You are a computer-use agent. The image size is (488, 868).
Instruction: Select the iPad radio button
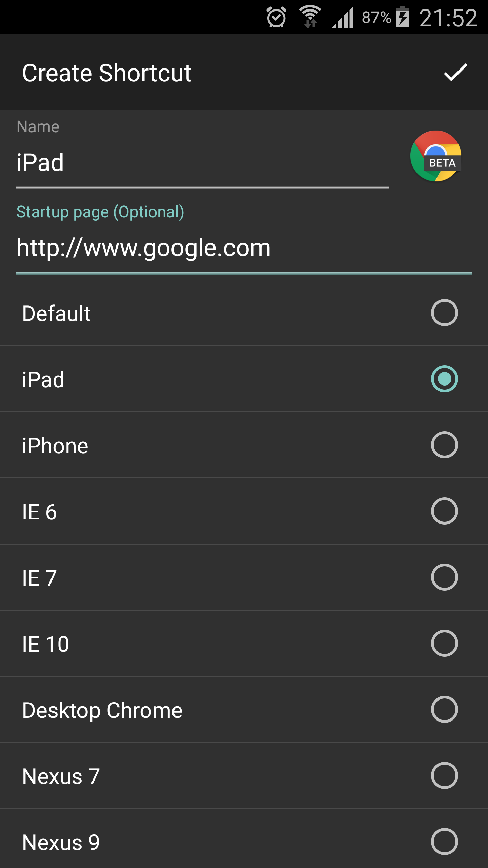444,379
